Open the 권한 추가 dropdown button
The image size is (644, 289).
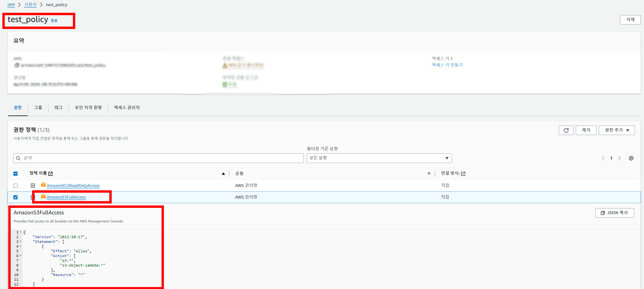click(x=616, y=130)
